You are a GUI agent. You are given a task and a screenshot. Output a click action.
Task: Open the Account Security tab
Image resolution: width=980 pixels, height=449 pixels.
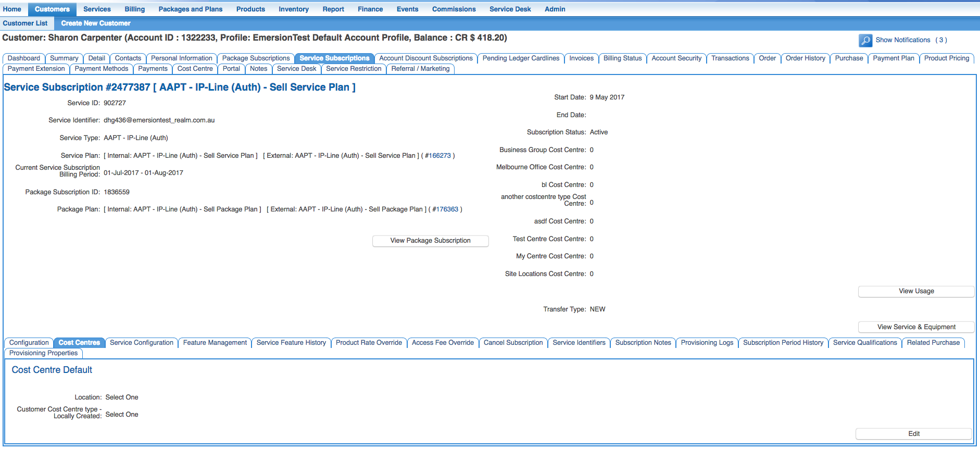(x=676, y=58)
